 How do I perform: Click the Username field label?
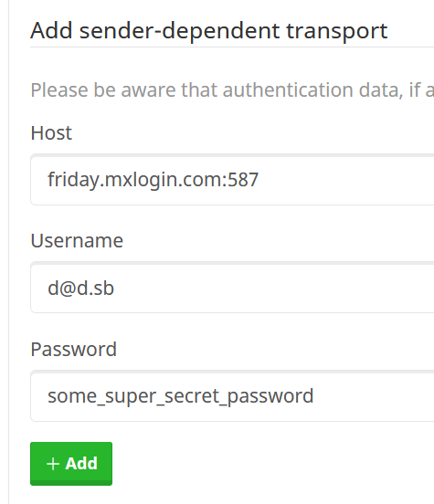pyautogui.click(x=77, y=240)
